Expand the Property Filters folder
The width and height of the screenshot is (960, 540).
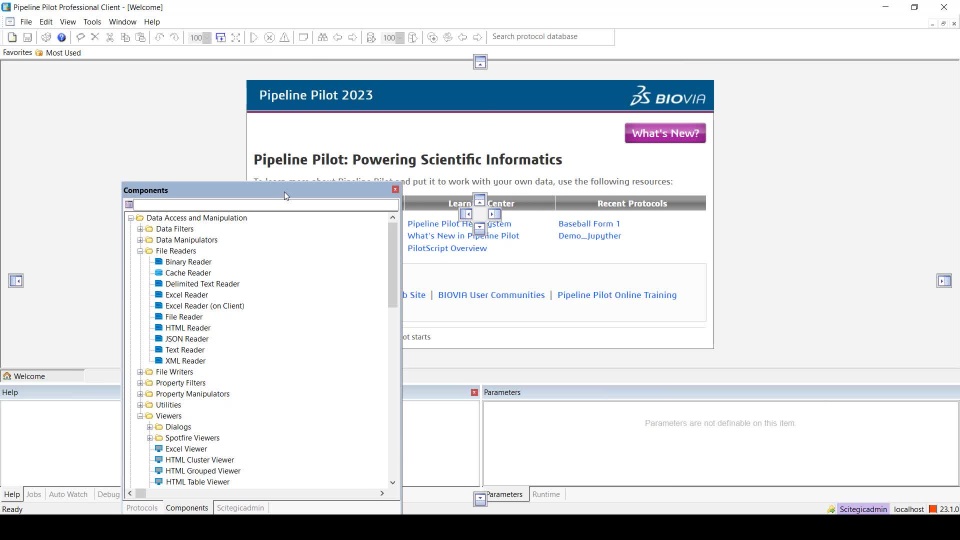point(140,383)
